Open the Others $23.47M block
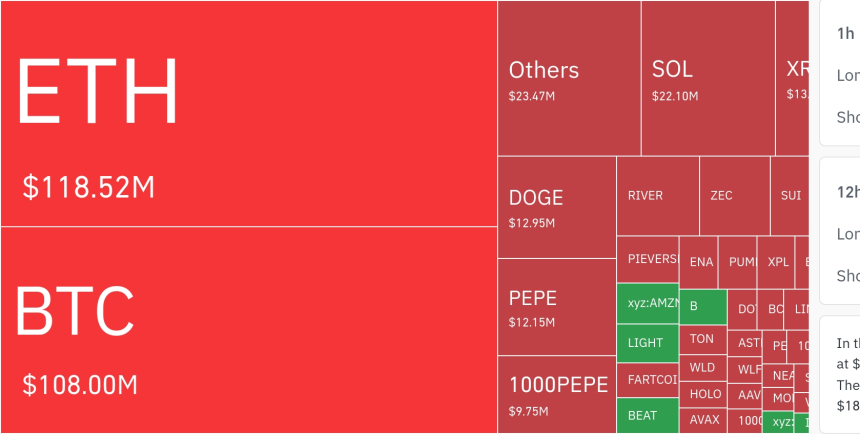Image resolution: width=860 pixels, height=434 pixels. 568,80
